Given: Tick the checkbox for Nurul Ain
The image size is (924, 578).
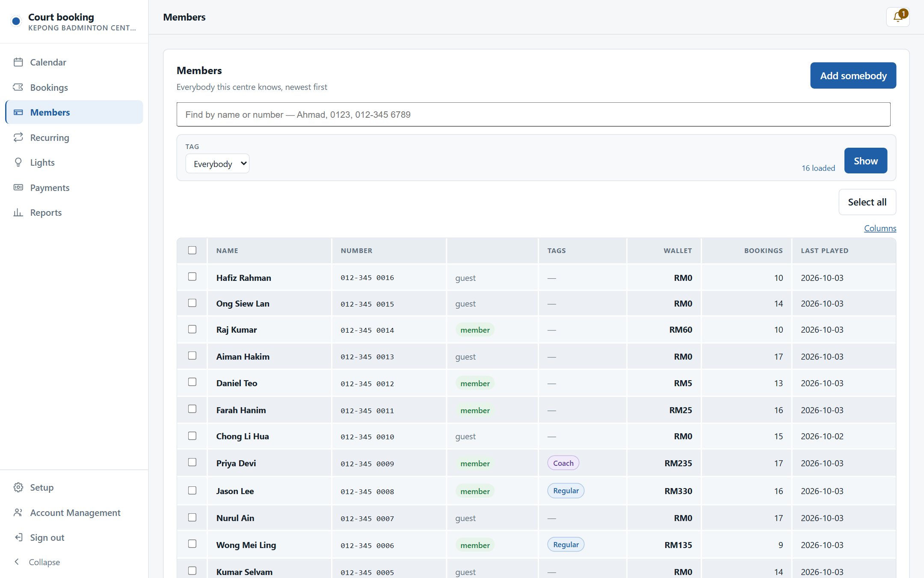Looking at the screenshot, I should click(x=192, y=517).
